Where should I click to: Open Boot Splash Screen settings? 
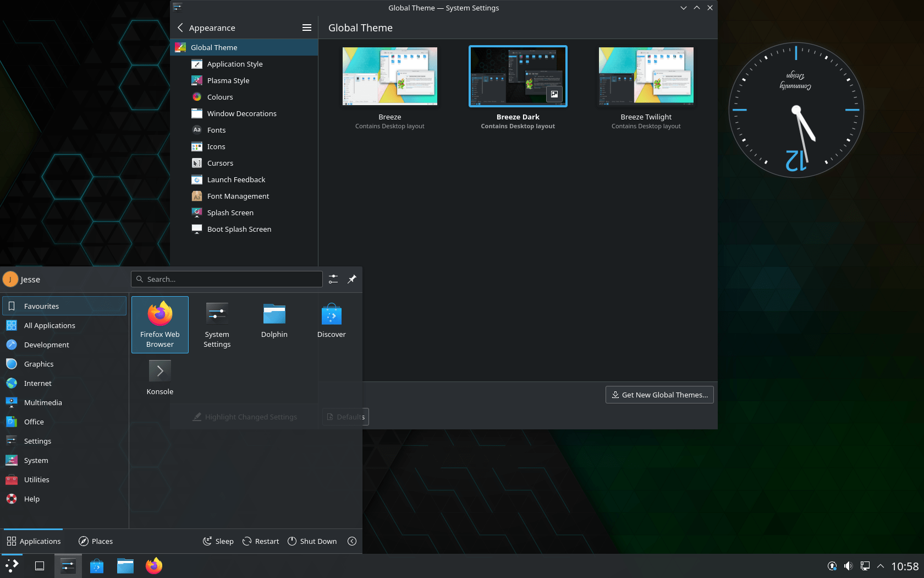pos(244,229)
